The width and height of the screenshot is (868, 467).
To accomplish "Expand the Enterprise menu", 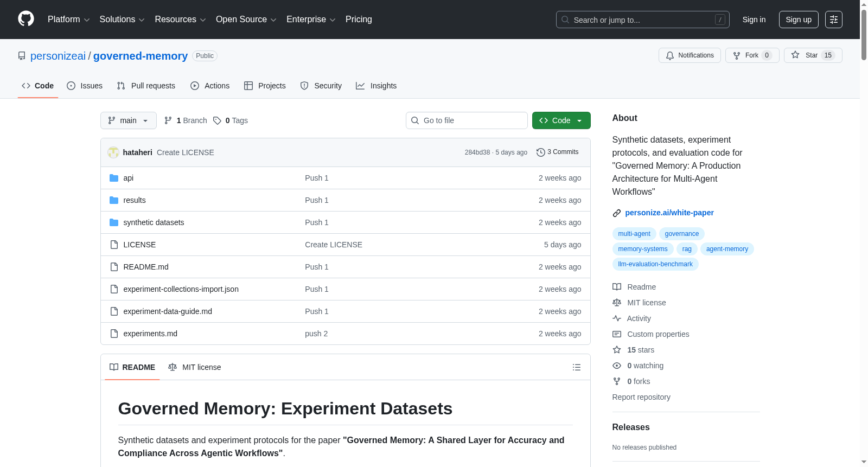I will (311, 20).
